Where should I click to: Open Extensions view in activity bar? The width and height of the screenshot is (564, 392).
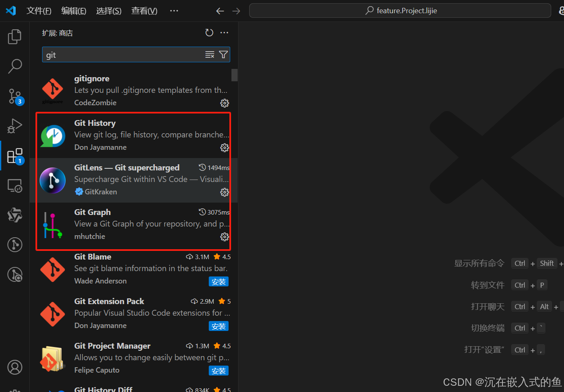[x=15, y=156]
